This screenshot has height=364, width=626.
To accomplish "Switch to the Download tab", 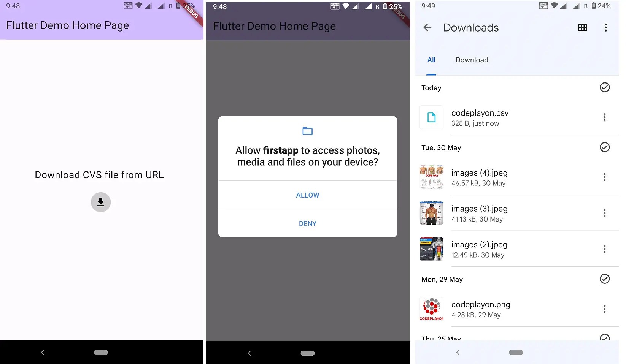I will tap(472, 60).
